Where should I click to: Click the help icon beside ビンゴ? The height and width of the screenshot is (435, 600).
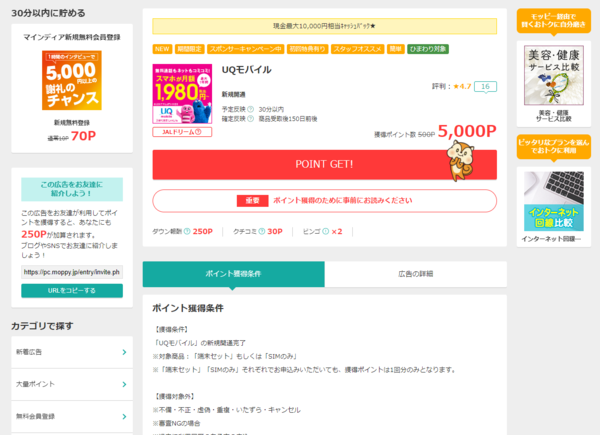tap(325, 231)
